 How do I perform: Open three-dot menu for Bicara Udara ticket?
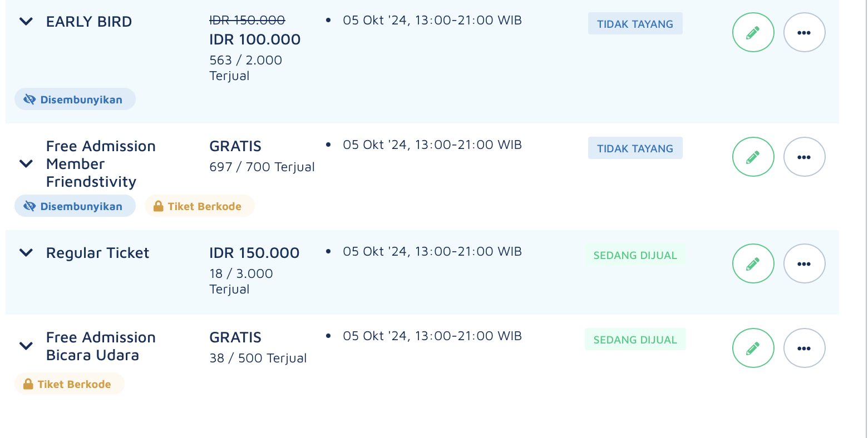pos(804,348)
